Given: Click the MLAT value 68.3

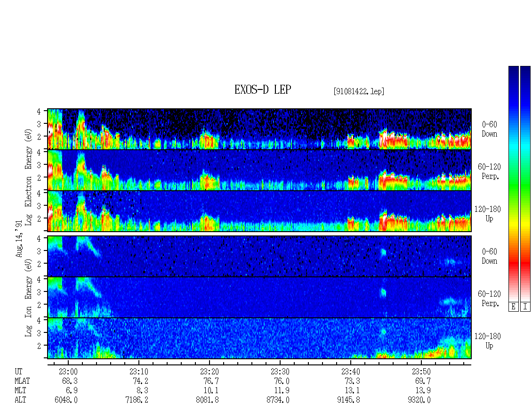Looking at the screenshot, I should 70,381.
